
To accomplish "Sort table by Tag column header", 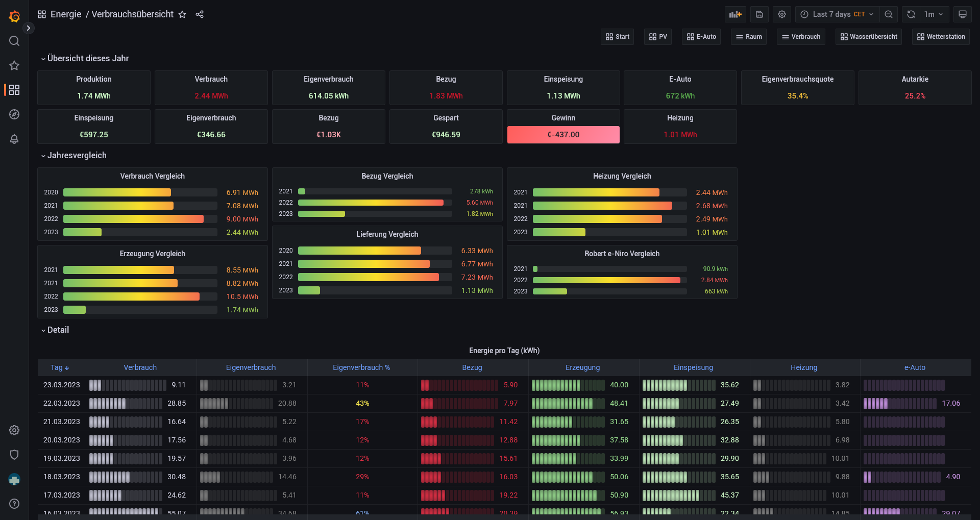I will (60, 367).
